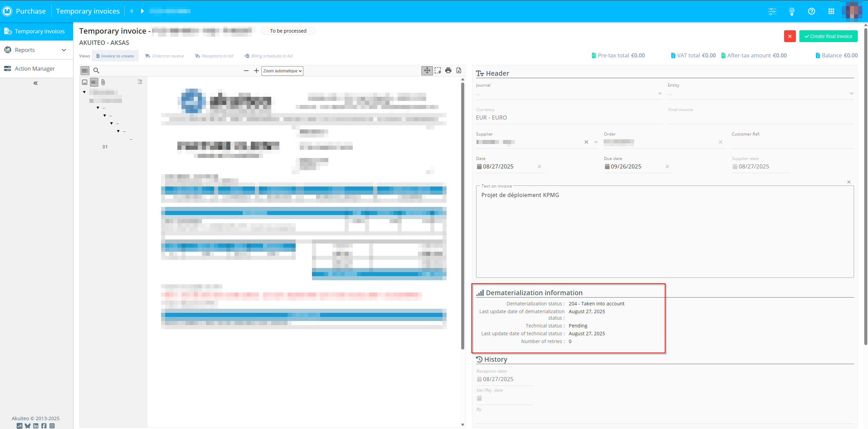Toggle the pan hand tool
This screenshot has height=429, width=868.
click(x=427, y=71)
